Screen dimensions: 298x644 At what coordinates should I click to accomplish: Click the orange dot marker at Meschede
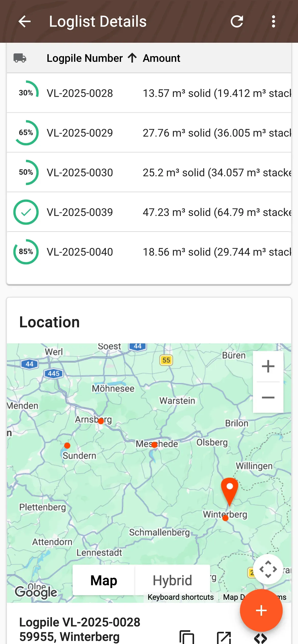pos(154,445)
